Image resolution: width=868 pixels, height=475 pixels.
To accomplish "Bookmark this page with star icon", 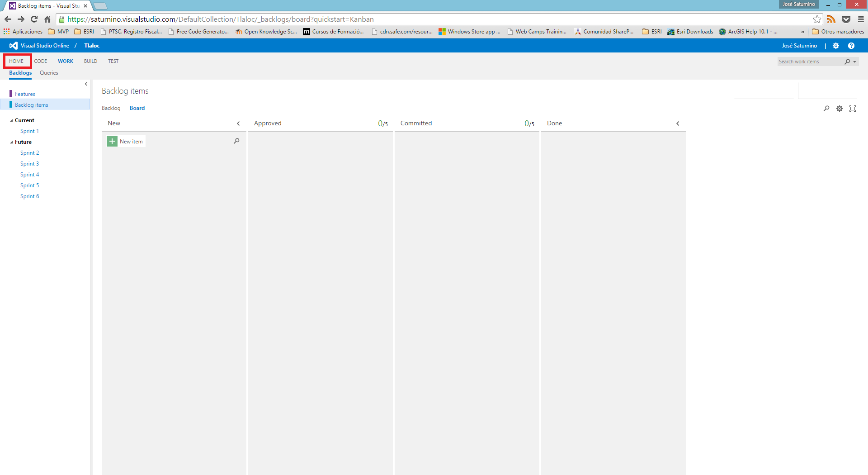I will (x=817, y=19).
